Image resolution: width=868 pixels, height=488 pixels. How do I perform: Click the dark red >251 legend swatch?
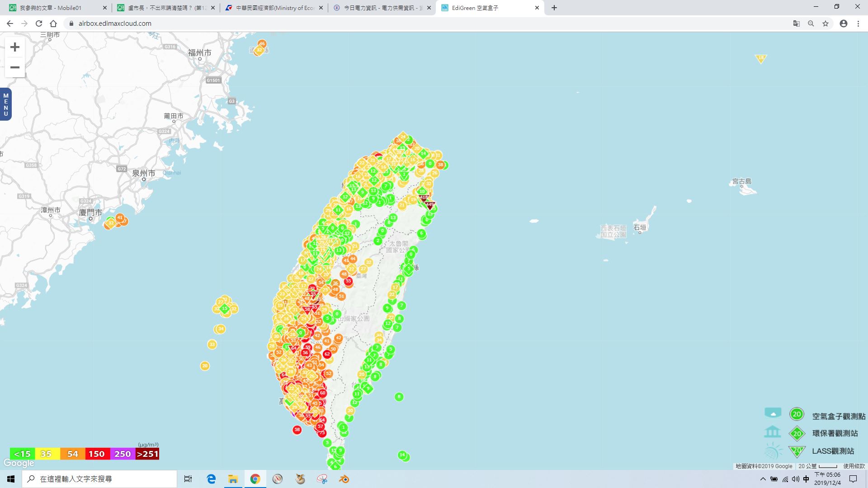(x=147, y=454)
